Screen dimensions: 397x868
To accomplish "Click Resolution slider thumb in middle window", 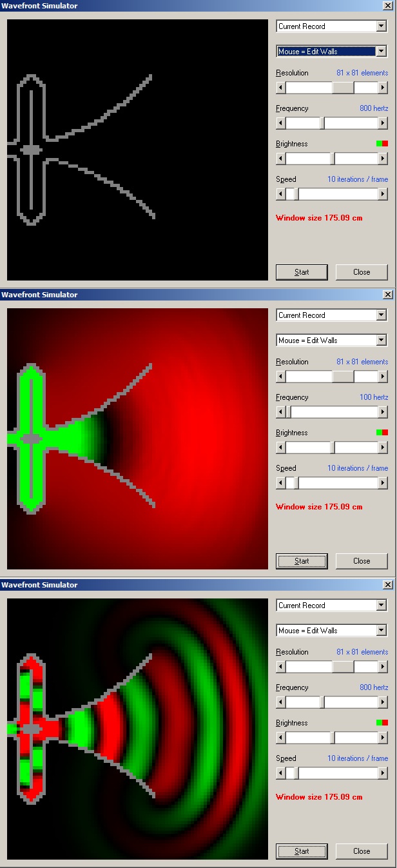I will (343, 377).
